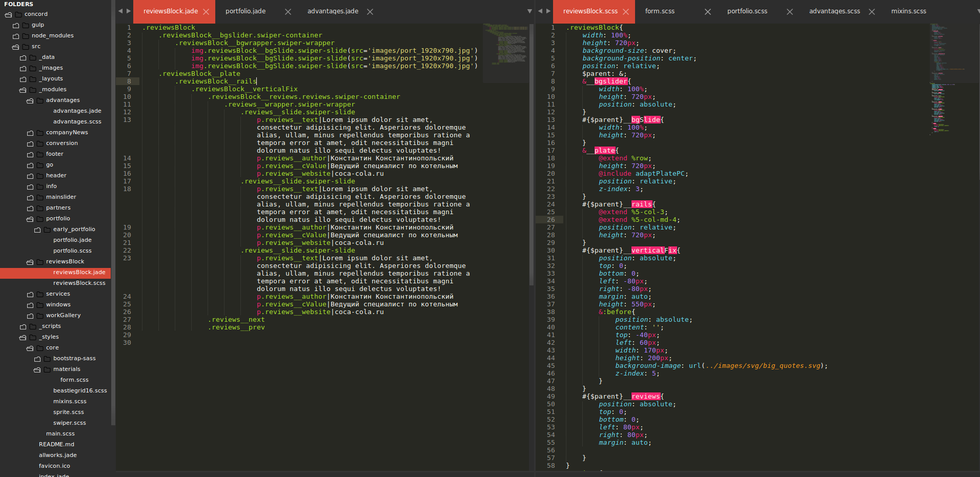Expand the services folder

click(x=30, y=294)
